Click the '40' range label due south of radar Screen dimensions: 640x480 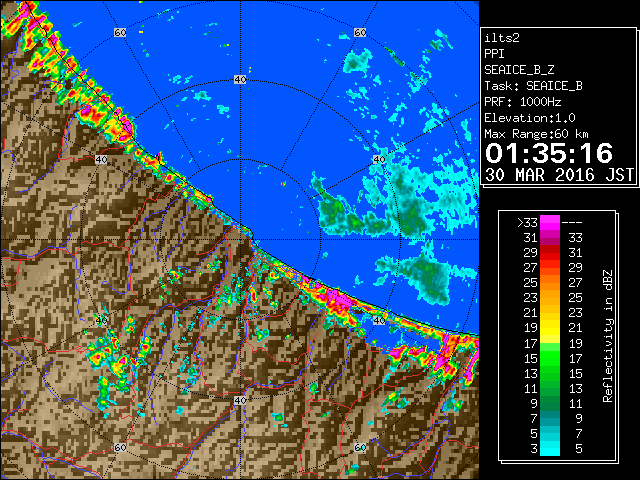point(240,400)
